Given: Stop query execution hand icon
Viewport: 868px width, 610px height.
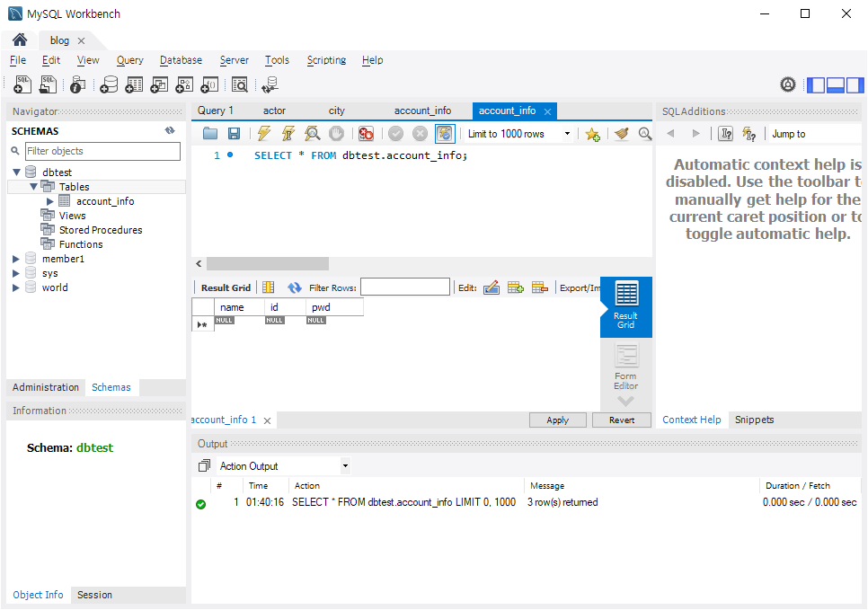Looking at the screenshot, I should tap(337, 133).
